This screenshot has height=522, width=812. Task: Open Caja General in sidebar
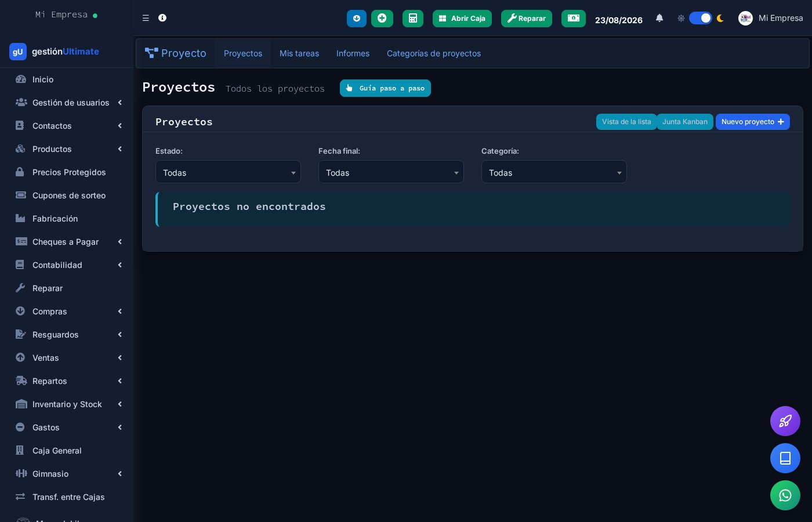[67, 451]
